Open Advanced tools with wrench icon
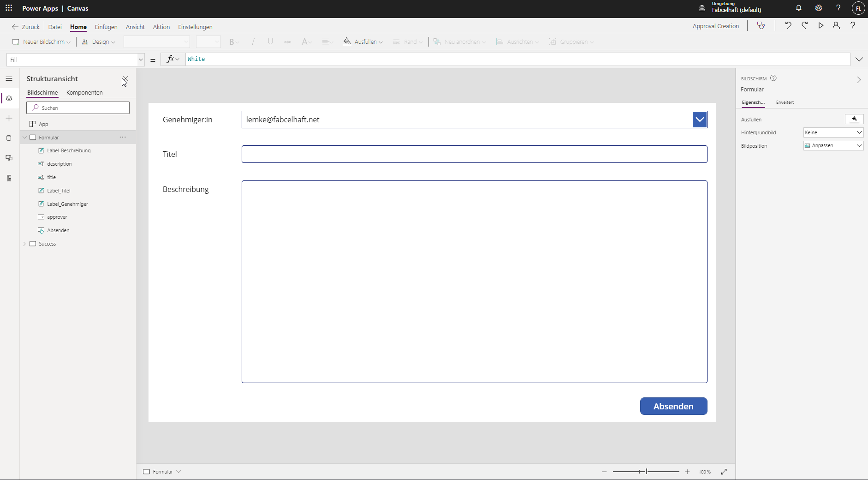Image resolution: width=868 pixels, height=480 pixels. point(9,178)
